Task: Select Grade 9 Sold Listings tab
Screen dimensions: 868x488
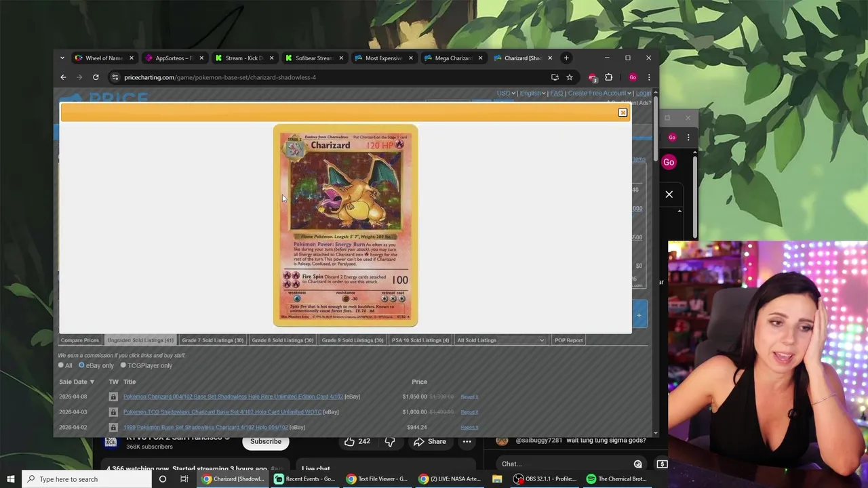Action: 353,340
